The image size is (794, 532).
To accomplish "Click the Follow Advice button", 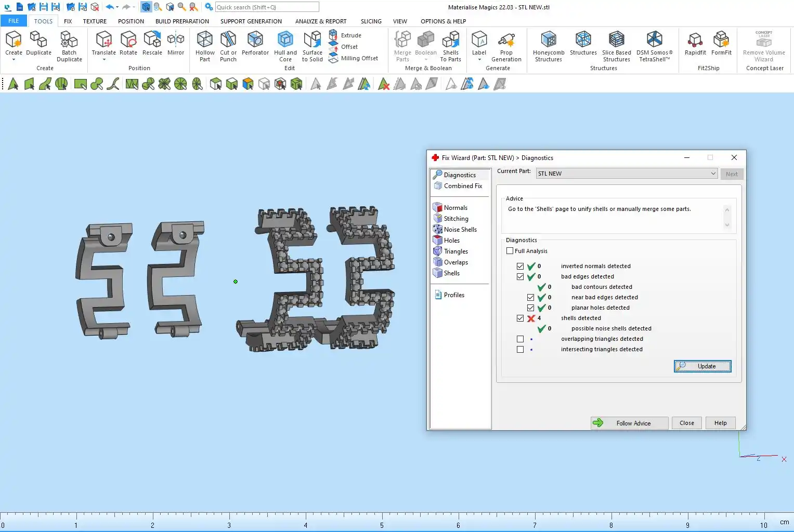I will [x=629, y=423].
